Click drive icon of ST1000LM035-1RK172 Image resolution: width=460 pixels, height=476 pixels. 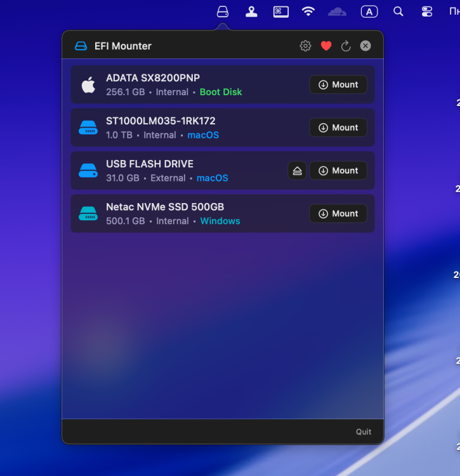click(x=88, y=128)
